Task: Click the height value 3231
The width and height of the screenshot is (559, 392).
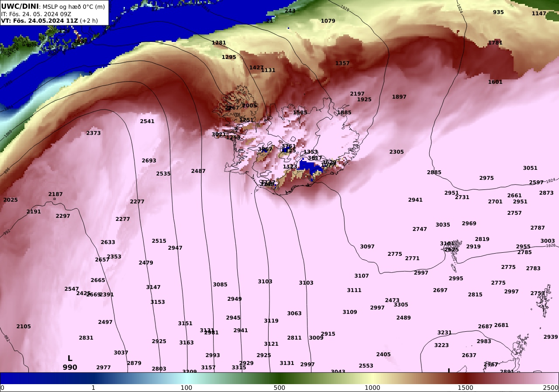Action: click(x=445, y=333)
